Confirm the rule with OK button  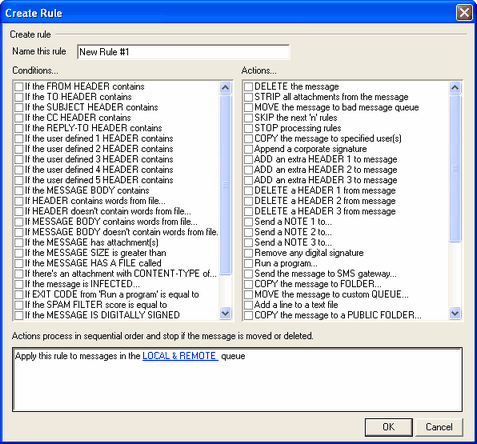coord(389,427)
